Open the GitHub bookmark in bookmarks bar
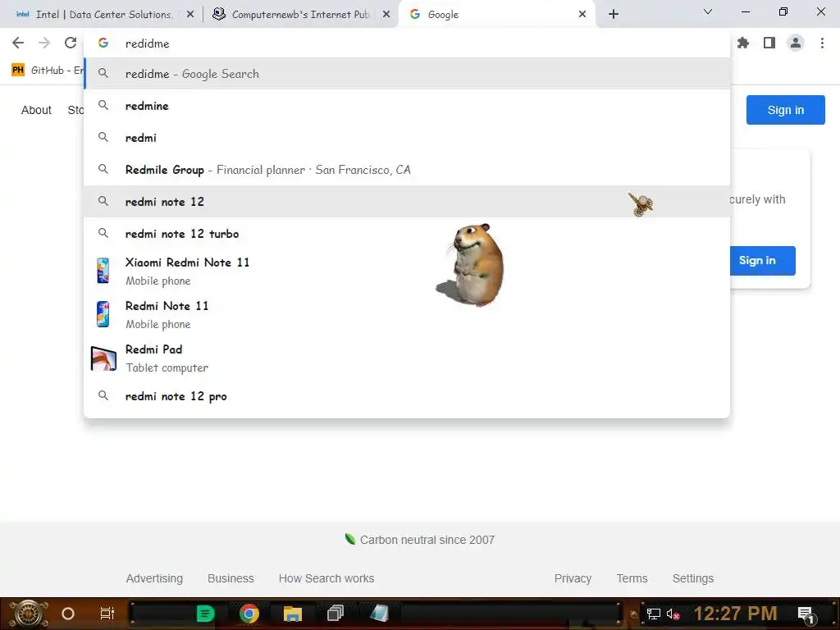Image resolution: width=840 pixels, height=630 pixels. pyautogui.click(x=48, y=71)
